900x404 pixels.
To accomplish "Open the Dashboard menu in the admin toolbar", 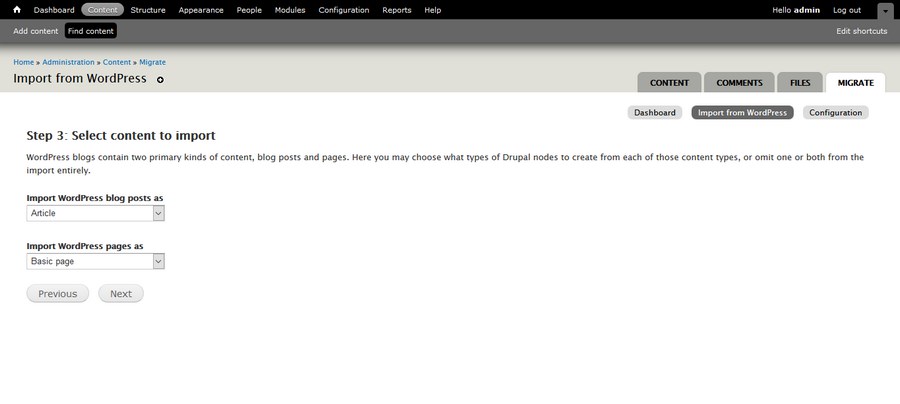I will pyautogui.click(x=54, y=10).
